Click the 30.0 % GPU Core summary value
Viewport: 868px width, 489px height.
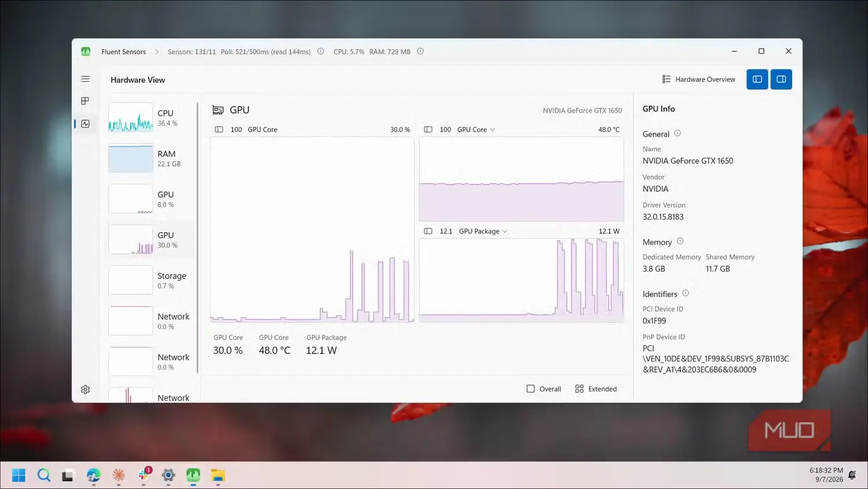tap(228, 351)
